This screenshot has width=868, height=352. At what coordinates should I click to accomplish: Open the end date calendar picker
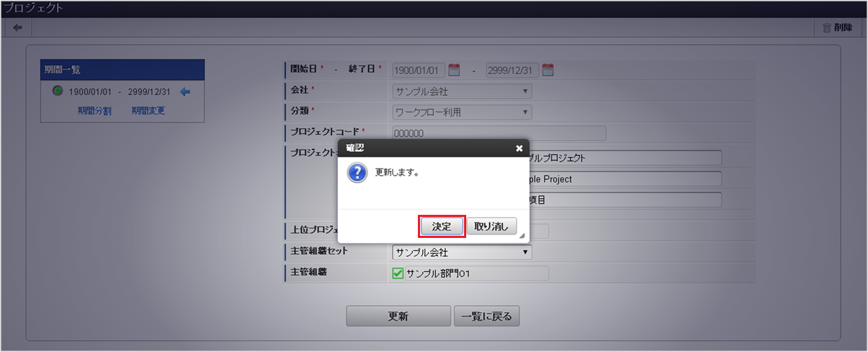547,70
